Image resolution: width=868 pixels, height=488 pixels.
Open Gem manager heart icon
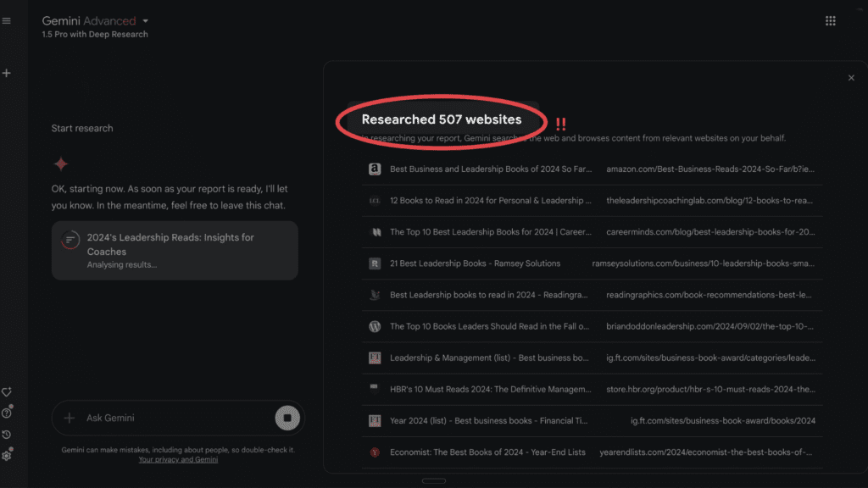(x=7, y=391)
